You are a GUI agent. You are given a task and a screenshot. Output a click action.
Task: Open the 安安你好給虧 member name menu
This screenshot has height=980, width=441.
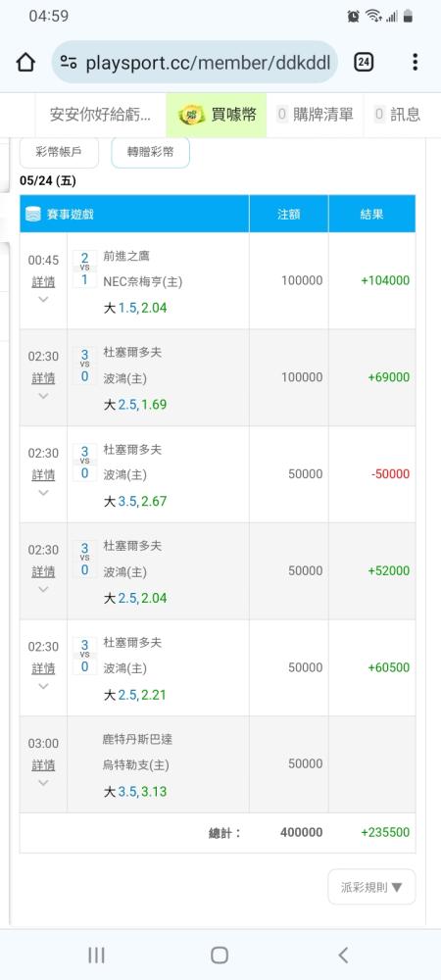click(100, 115)
